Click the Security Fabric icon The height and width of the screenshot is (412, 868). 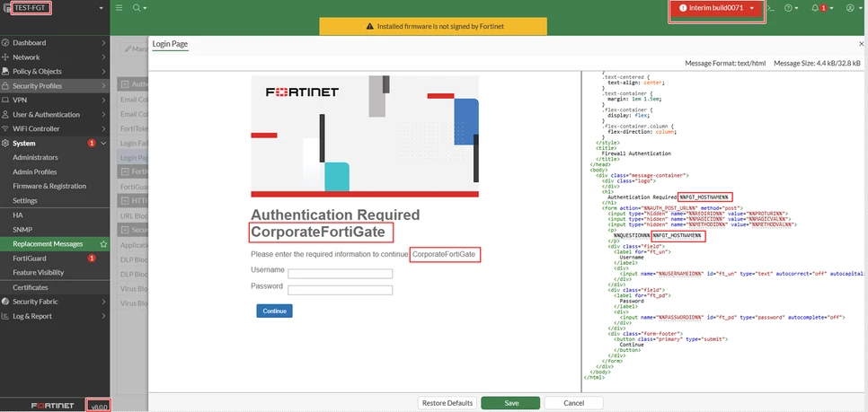click(5, 302)
